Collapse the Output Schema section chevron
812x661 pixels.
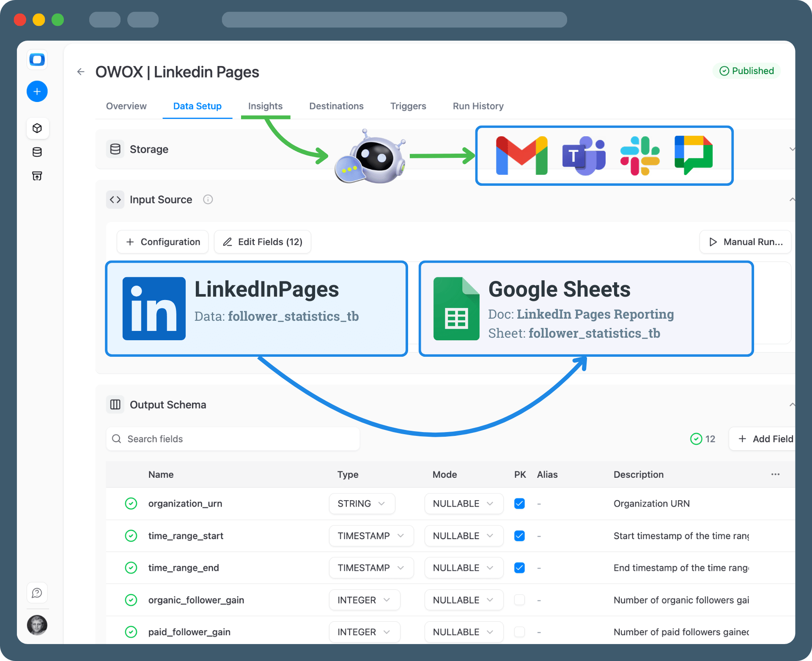click(x=792, y=405)
